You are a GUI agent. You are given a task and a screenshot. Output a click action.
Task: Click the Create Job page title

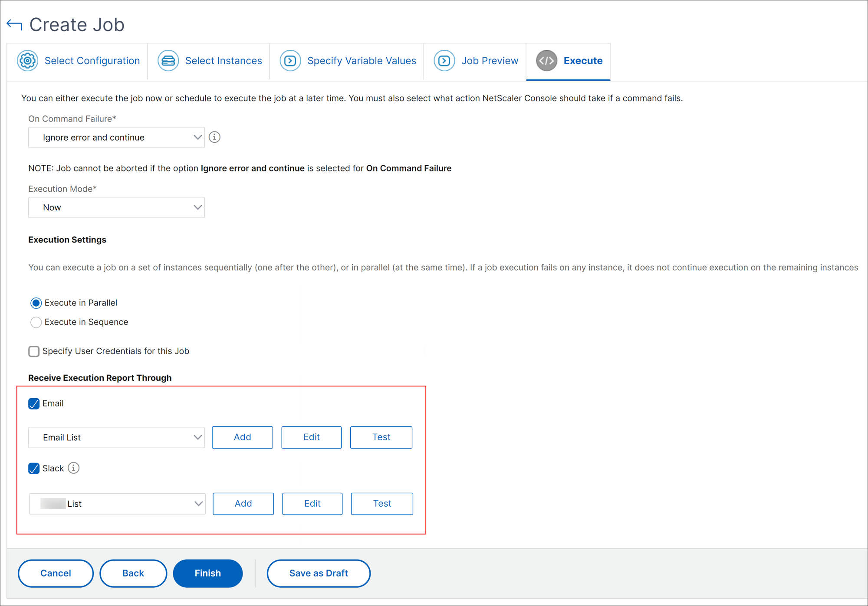click(77, 25)
